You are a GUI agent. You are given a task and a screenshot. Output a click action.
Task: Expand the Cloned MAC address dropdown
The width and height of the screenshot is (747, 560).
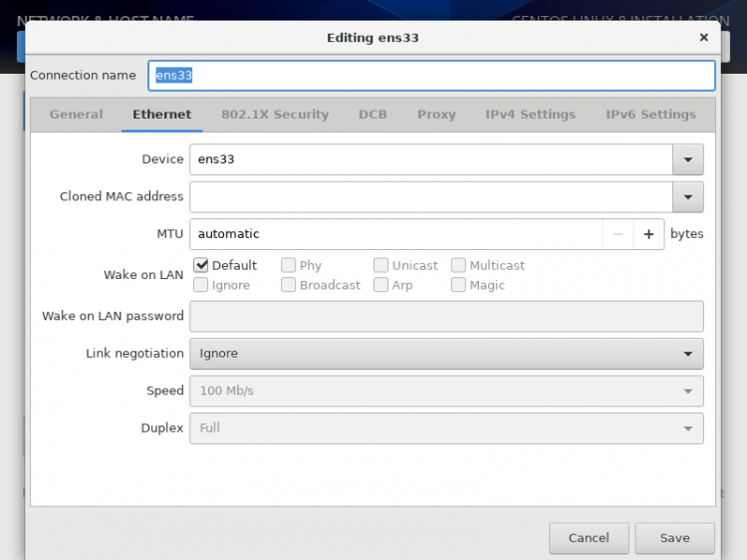tap(687, 197)
